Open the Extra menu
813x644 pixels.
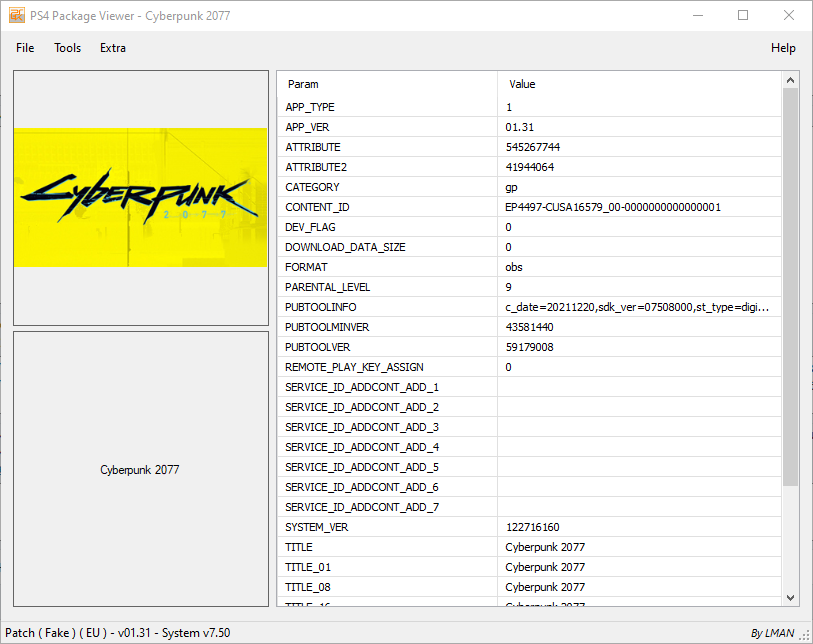pyautogui.click(x=113, y=48)
